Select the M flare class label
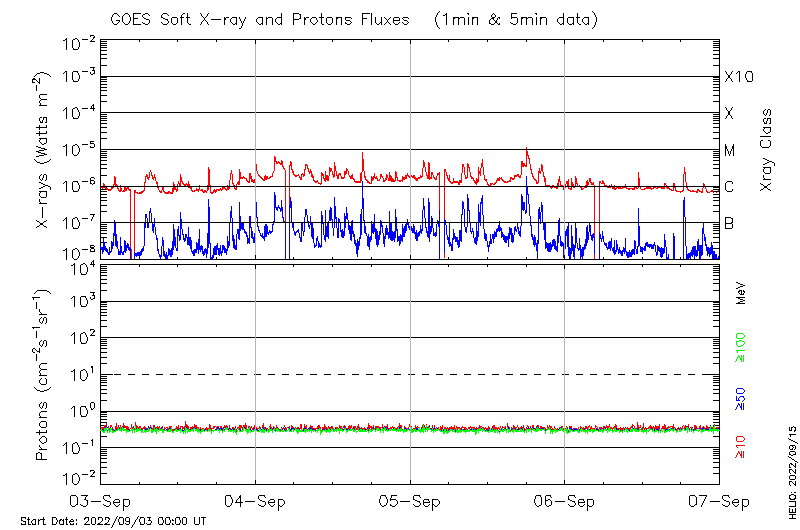The height and width of the screenshot is (530, 800). click(x=730, y=151)
